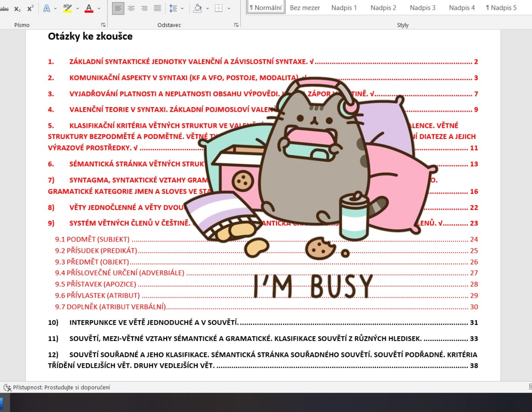Open contents entry 2 Komunikační aspekty v syntaxi
The image size is (532, 412).
click(263, 78)
